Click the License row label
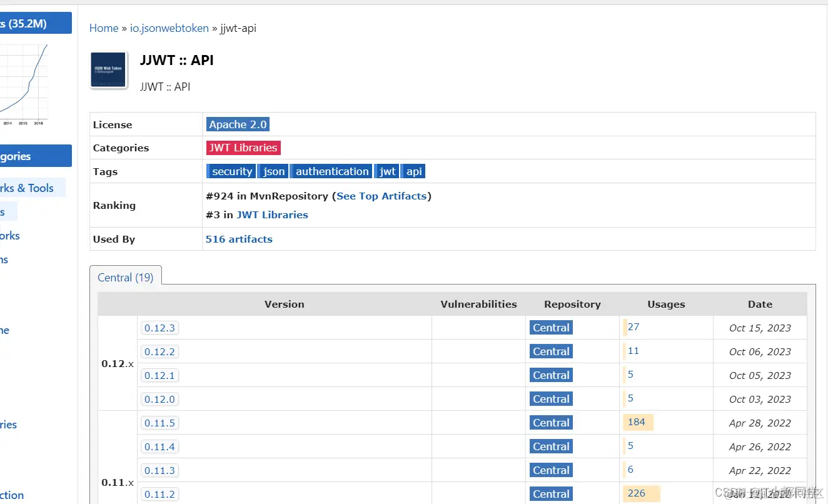This screenshot has width=828, height=504. click(113, 124)
